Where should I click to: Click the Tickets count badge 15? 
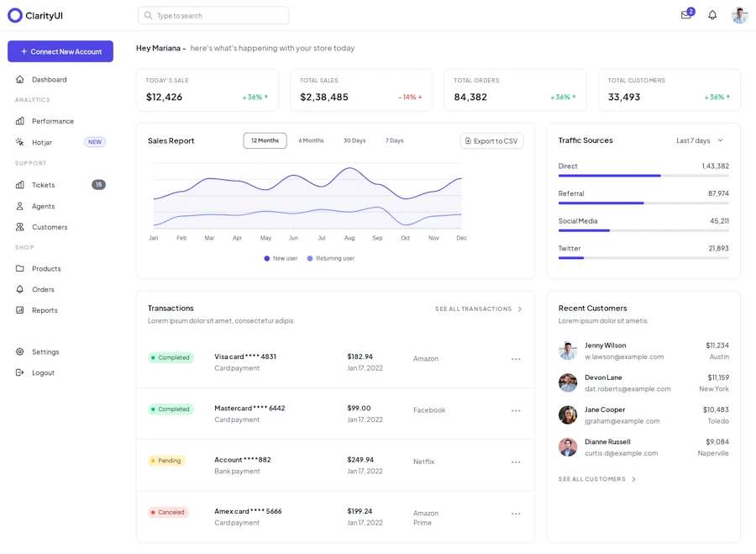point(98,184)
